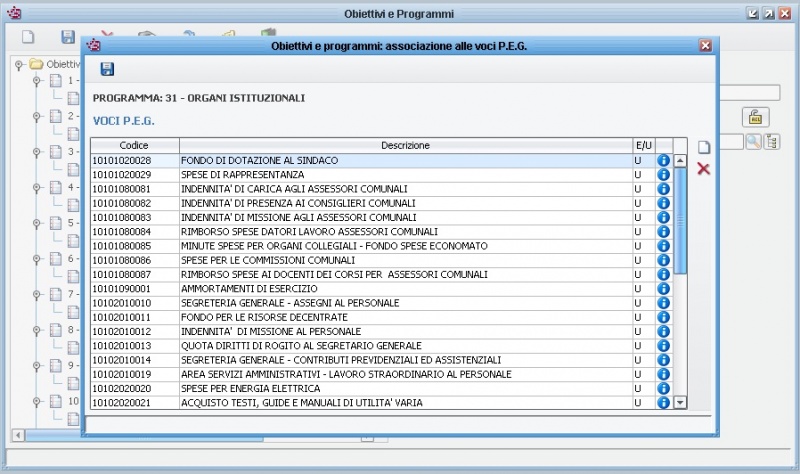Viewport: 800px width, 474px height.
Task: Open info for FONDO PER LE RISORSE DECENTRATE
Action: coord(663,317)
